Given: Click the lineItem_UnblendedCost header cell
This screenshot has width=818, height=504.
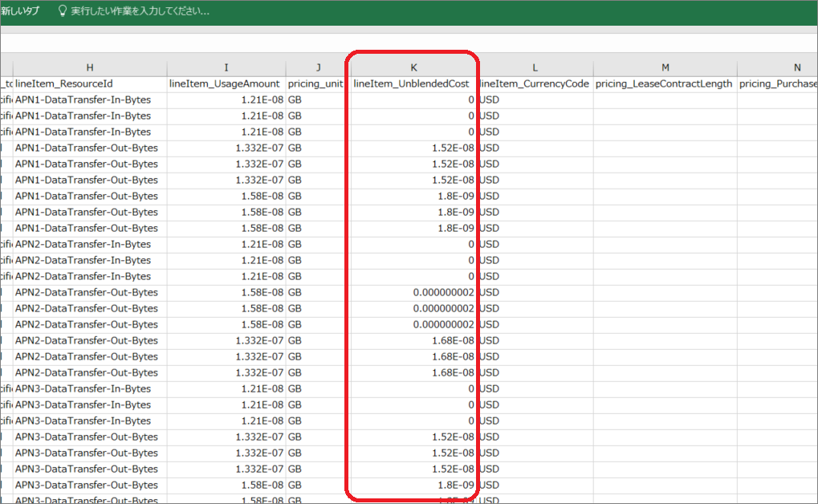Looking at the screenshot, I should pos(412,83).
